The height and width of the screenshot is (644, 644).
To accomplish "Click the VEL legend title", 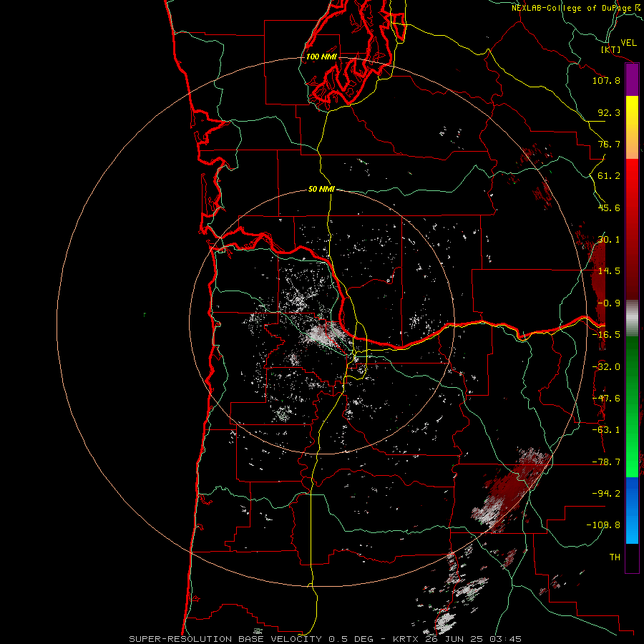I will 629,43.
